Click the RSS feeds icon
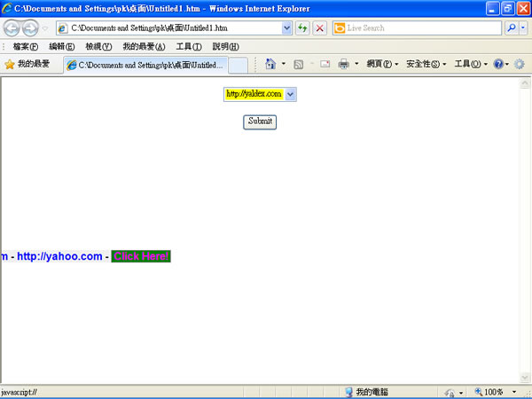This screenshot has width=532, height=399. [x=298, y=64]
